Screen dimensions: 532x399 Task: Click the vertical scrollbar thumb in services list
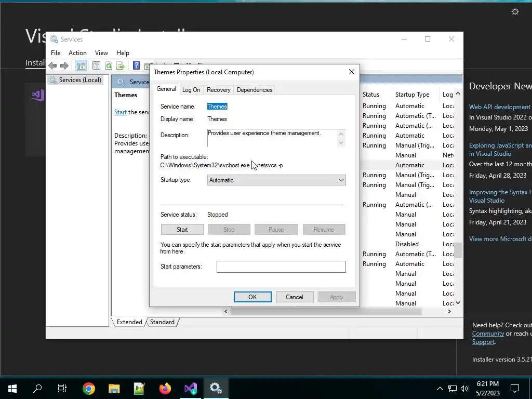pos(458,250)
